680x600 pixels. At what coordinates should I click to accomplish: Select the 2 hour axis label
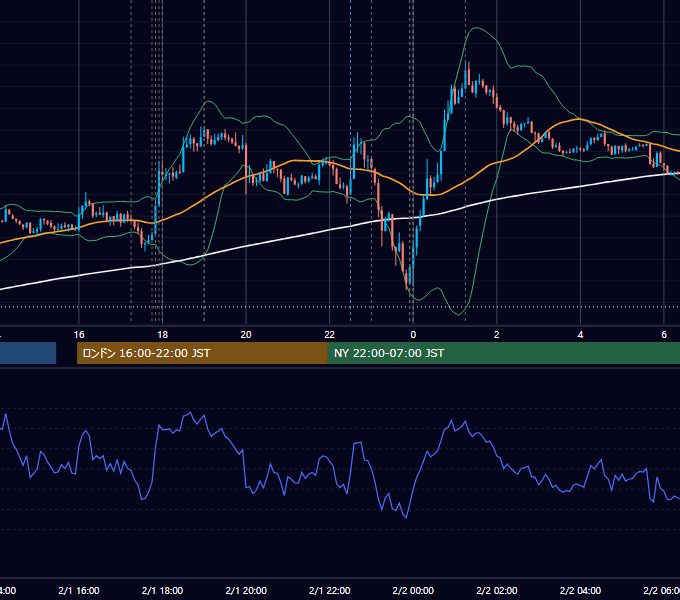pos(497,335)
